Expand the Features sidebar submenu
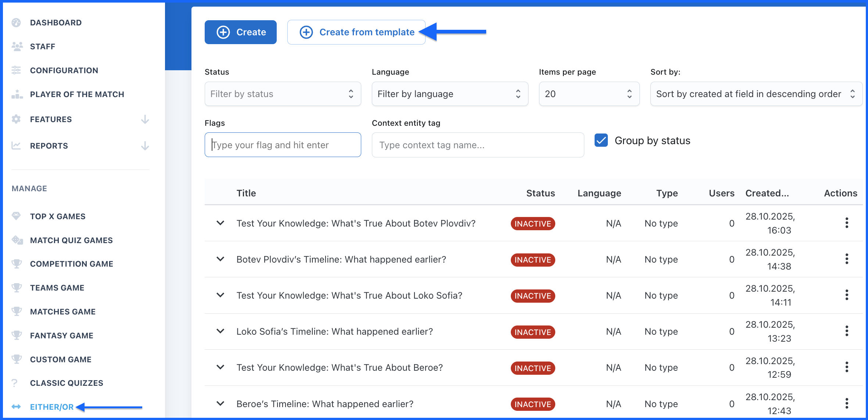This screenshot has height=420, width=868. point(145,120)
